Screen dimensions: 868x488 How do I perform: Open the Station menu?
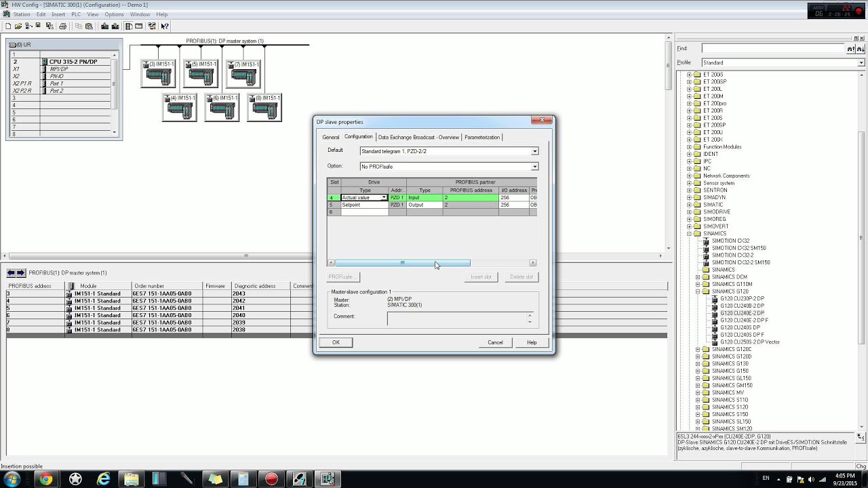tap(22, 14)
